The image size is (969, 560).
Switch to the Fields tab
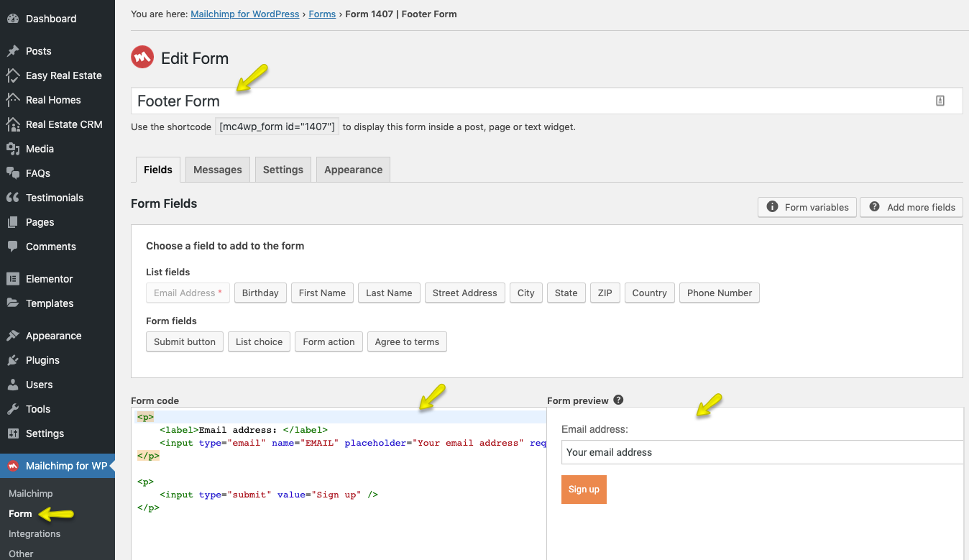tap(158, 170)
